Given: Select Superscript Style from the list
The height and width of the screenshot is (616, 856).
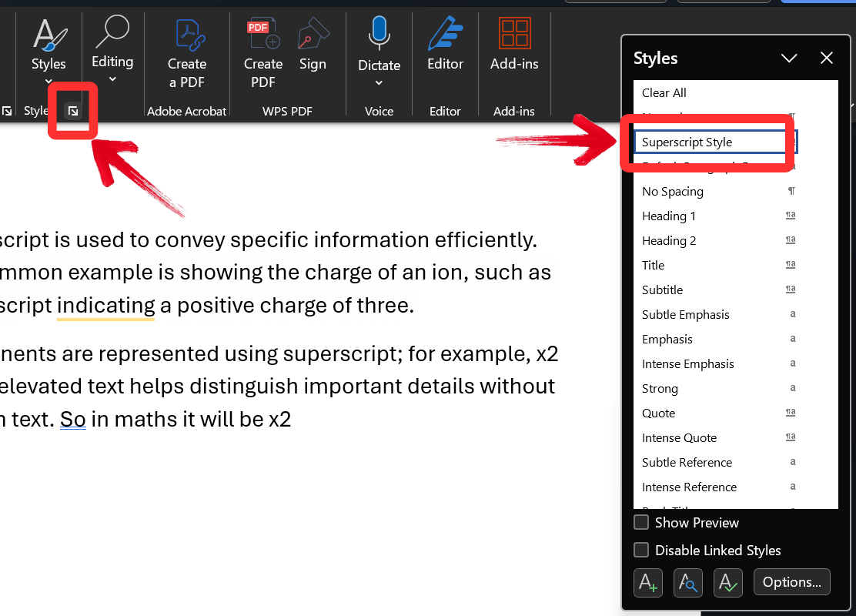Looking at the screenshot, I should (687, 142).
